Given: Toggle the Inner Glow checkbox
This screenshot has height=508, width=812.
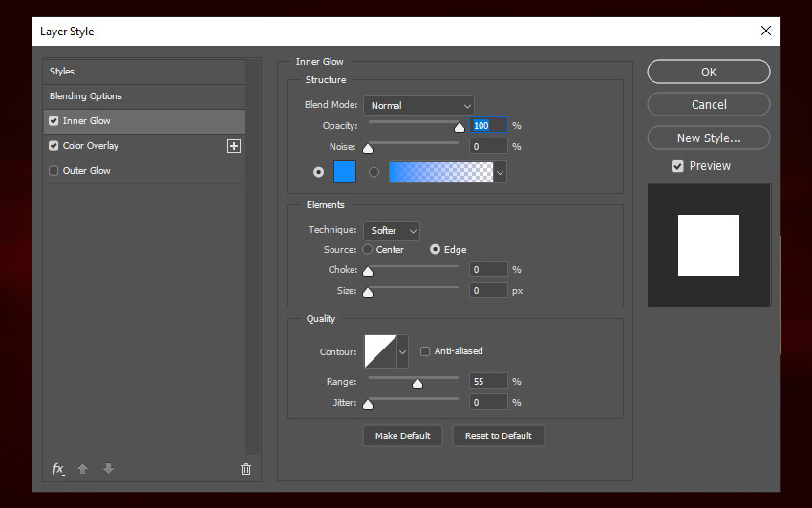Looking at the screenshot, I should point(53,121).
